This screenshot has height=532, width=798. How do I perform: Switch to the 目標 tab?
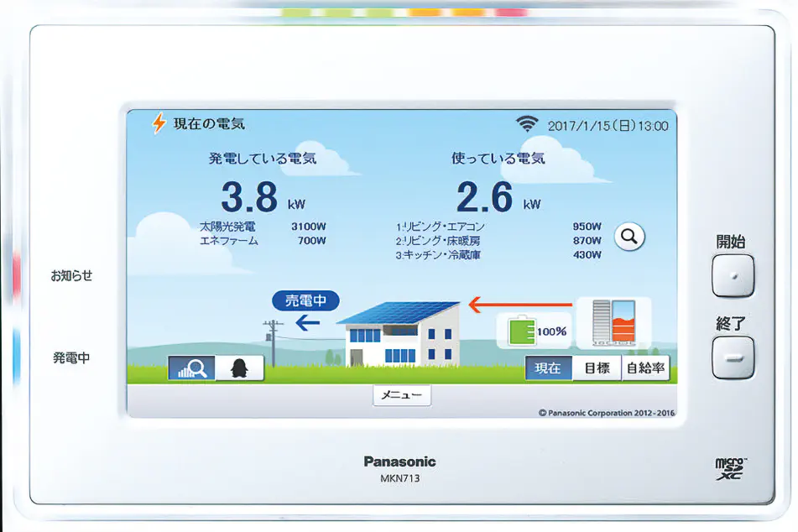coord(597,368)
